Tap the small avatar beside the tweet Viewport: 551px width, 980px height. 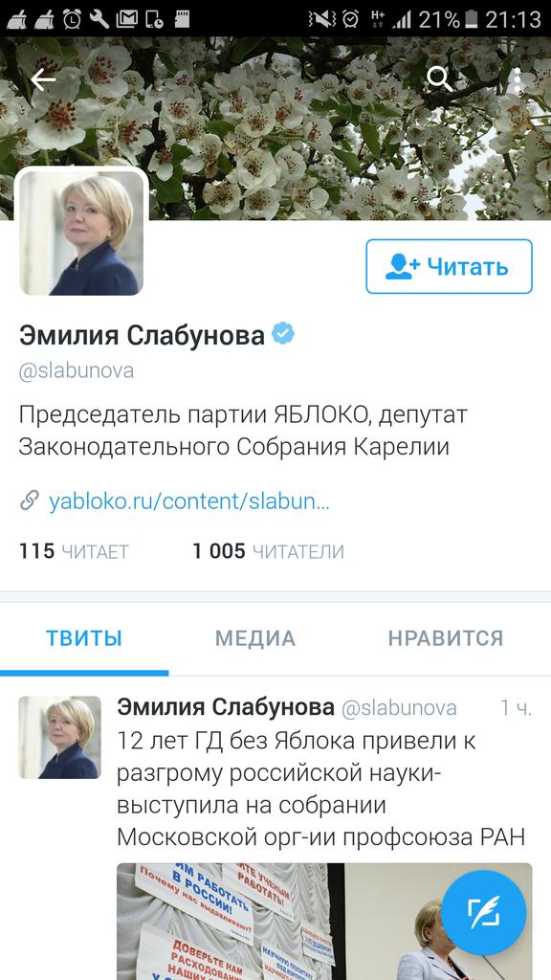60,738
